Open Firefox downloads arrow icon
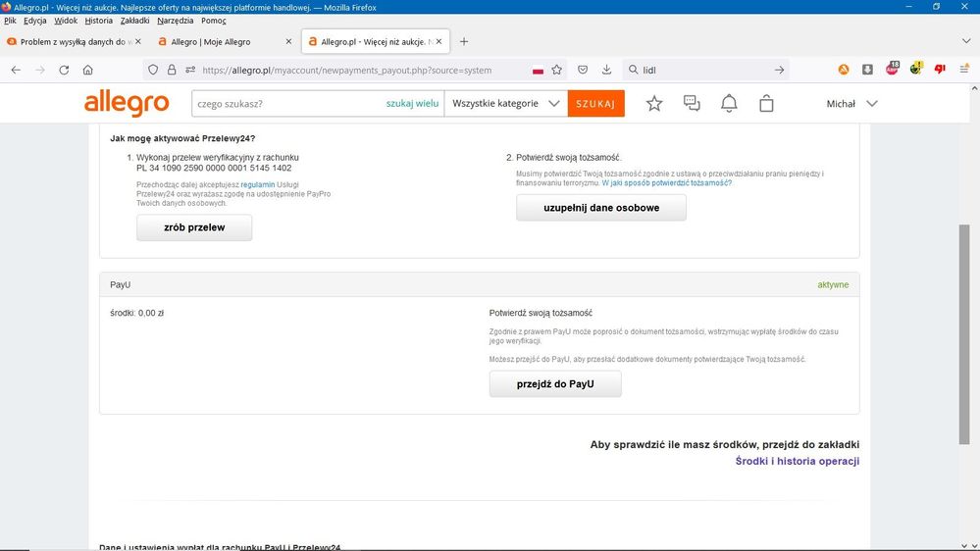This screenshot has height=551, width=980. [x=606, y=70]
